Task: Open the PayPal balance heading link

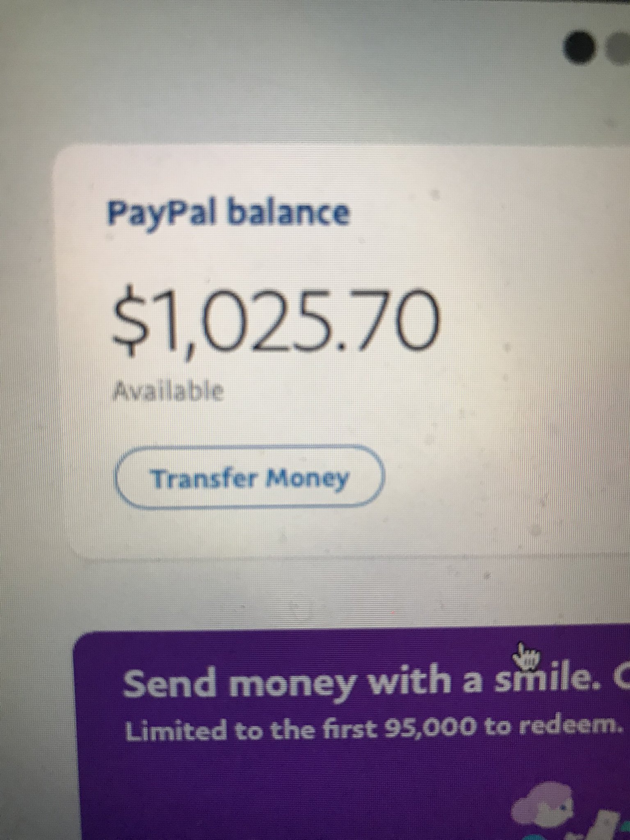Action: 228,213
